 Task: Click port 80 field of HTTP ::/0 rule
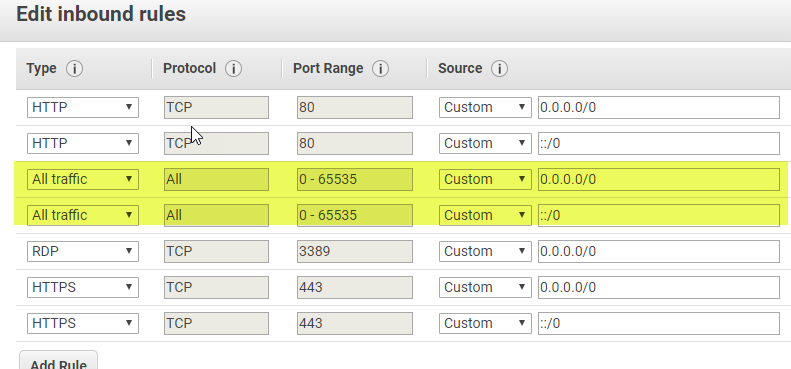pyautogui.click(x=355, y=143)
